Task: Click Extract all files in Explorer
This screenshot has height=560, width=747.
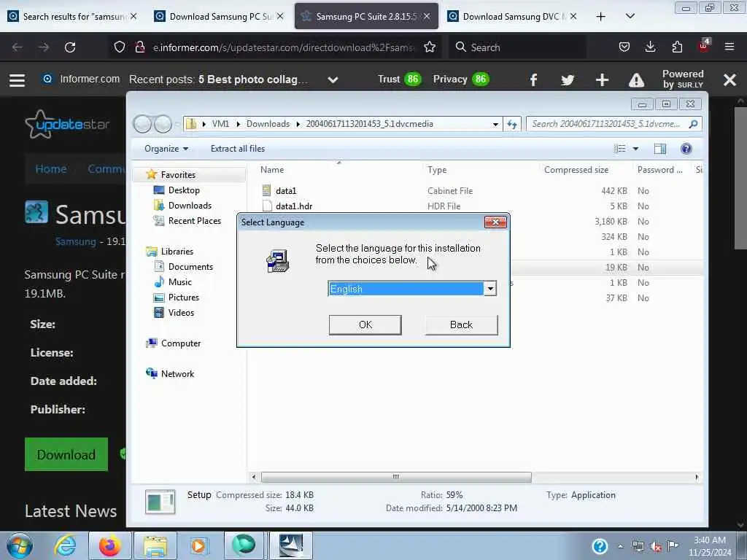Action: (238, 149)
